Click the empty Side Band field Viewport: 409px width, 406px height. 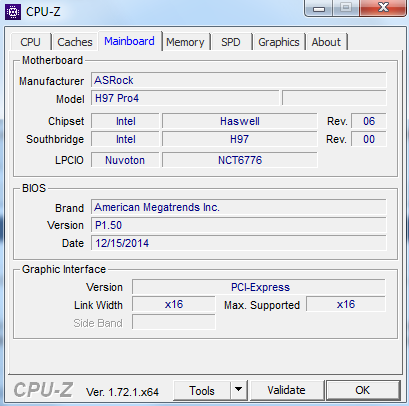click(x=174, y=323)
